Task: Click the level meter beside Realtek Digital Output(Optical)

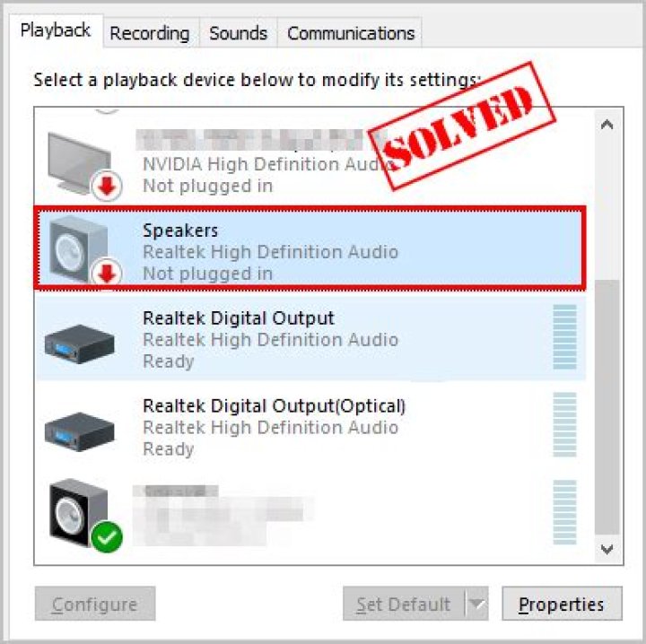Action: coord(564,424)
